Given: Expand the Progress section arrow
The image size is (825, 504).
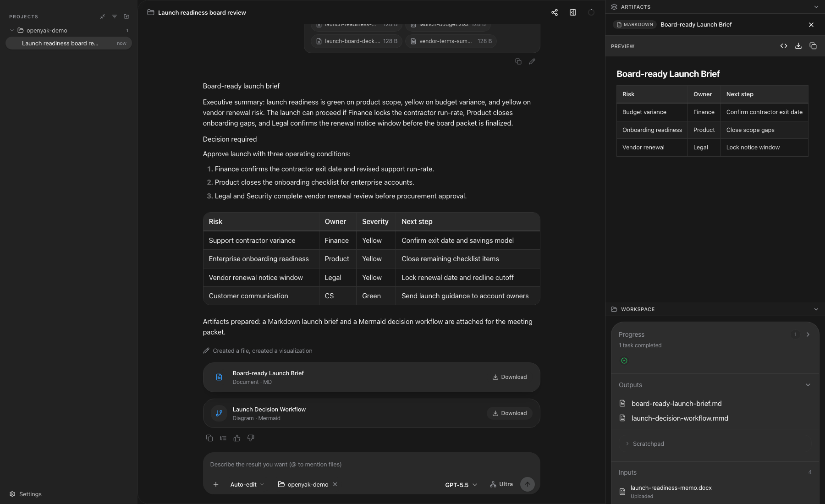Looking at the screenshot, I should point(808,334).
